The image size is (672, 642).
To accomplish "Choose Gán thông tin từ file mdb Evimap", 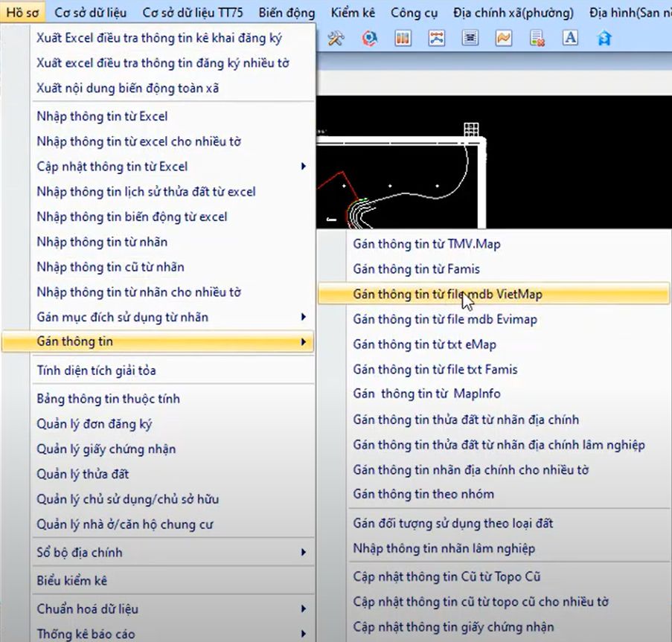I will 445,319.
